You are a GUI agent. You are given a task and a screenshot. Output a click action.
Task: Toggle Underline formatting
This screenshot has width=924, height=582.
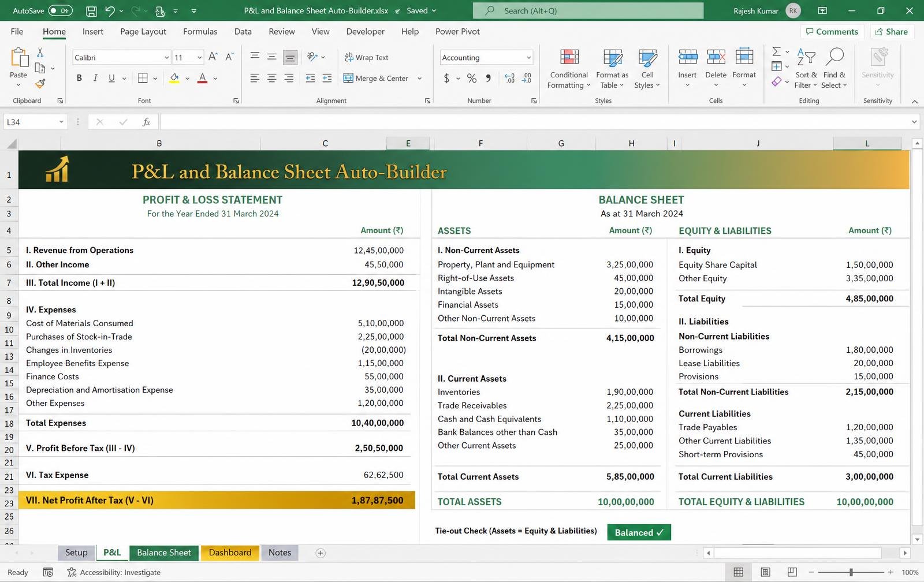tap(111, 79)
